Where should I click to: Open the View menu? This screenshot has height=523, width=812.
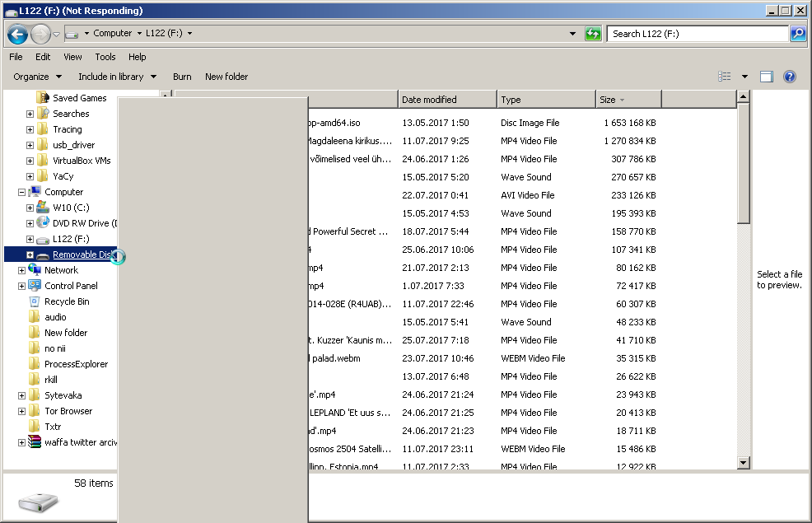[72, 57]
